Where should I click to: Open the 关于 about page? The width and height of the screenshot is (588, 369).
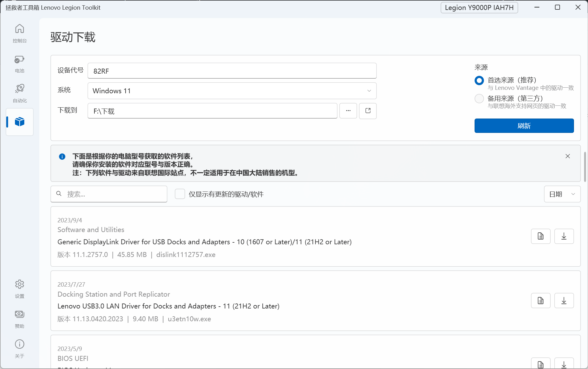coord(20,349)
